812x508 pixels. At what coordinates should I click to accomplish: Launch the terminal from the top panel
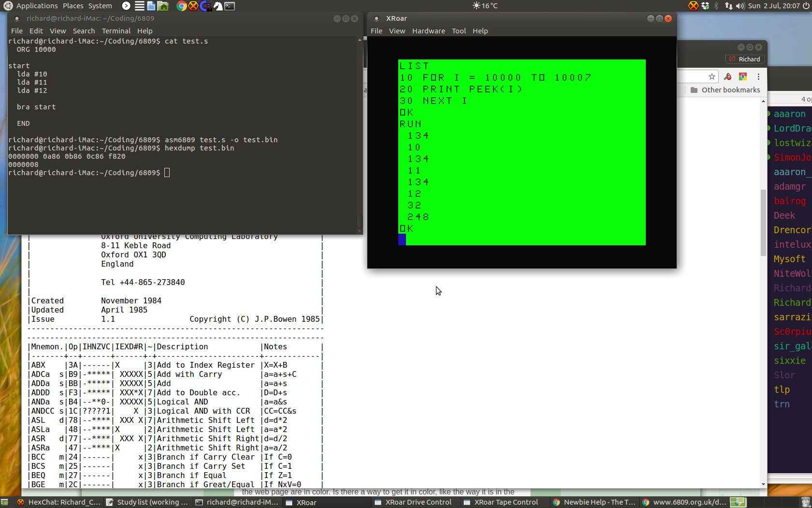(230, 6)
